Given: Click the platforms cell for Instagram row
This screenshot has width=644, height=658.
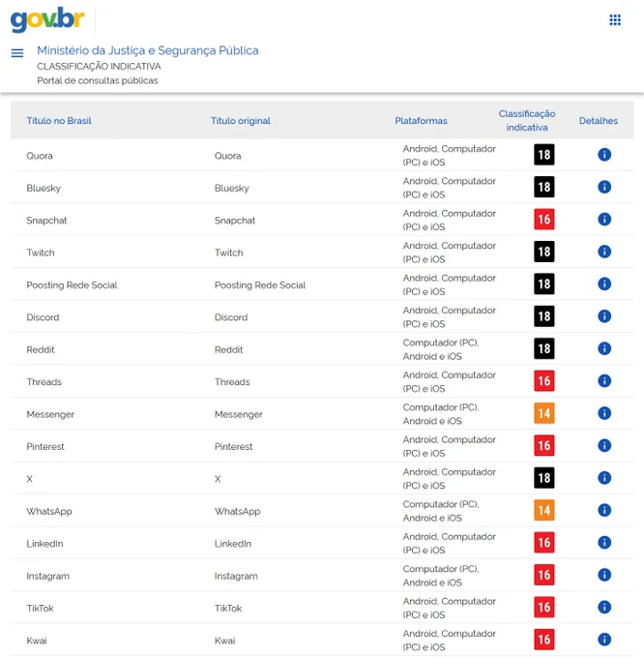Looking at the screenshot, I should click(441, 576).
